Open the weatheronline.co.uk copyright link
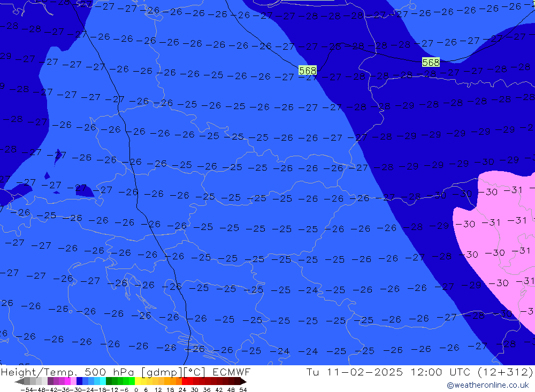Screen dimensions: 535x392 [x=487, y=385]
